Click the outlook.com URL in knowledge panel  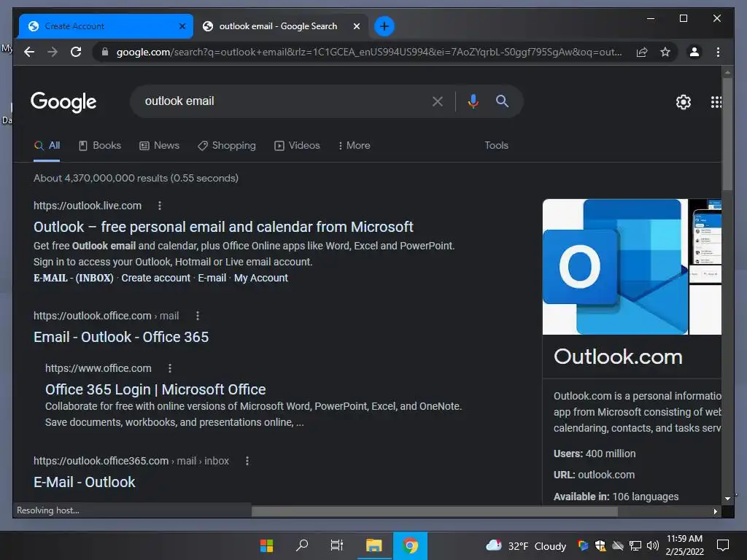click(606, 475)
